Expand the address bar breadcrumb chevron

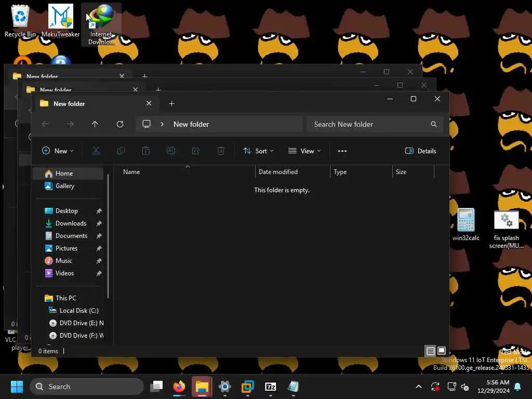[162, 124]
